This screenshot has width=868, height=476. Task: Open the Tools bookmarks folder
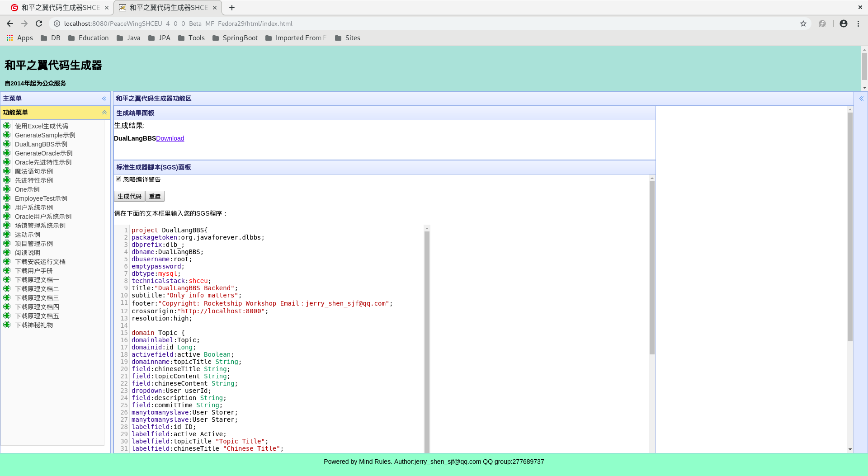point(191,38)
